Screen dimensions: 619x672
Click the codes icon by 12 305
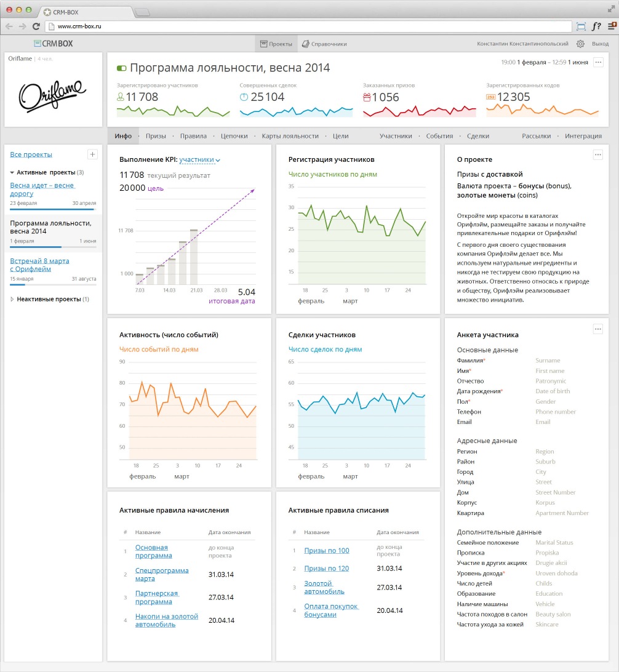pyautogui.click(x=490, y=97)
